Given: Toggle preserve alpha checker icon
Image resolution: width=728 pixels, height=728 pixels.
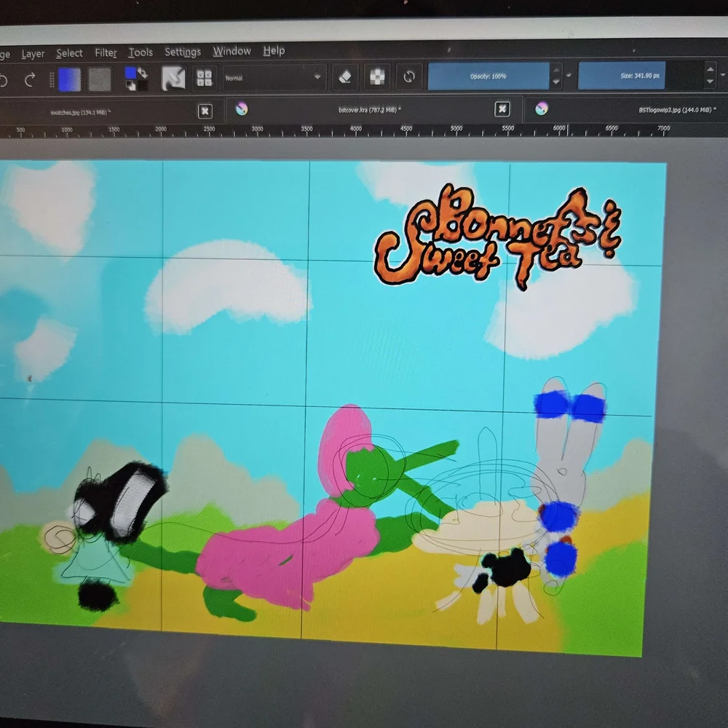Looking at the screenshot, I should coord(377,76).
